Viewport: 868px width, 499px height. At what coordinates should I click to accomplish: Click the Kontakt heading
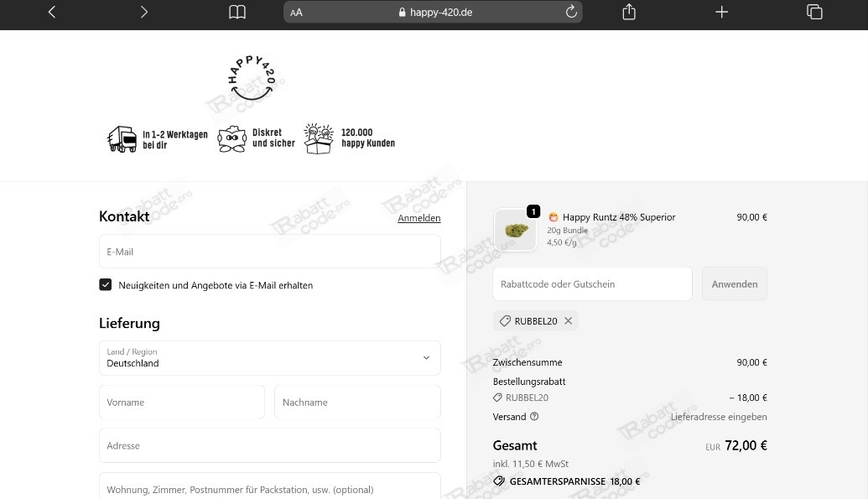(124, 216)
